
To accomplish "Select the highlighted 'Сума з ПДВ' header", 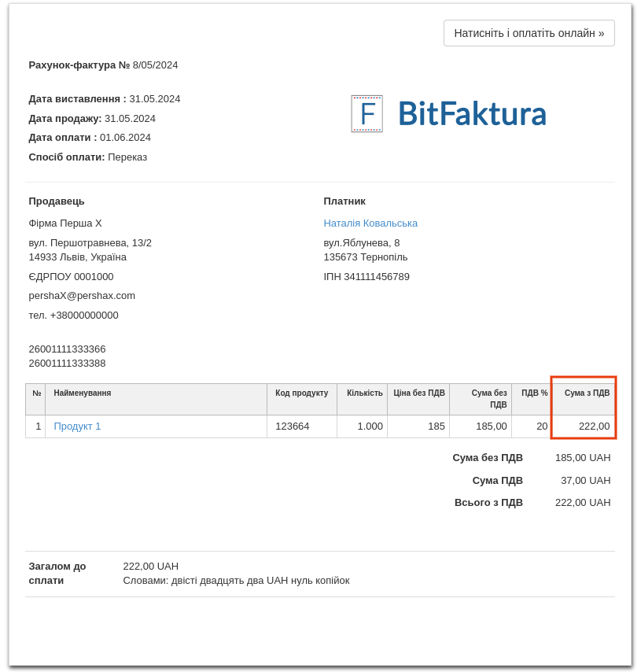I will tap(587, 393).
